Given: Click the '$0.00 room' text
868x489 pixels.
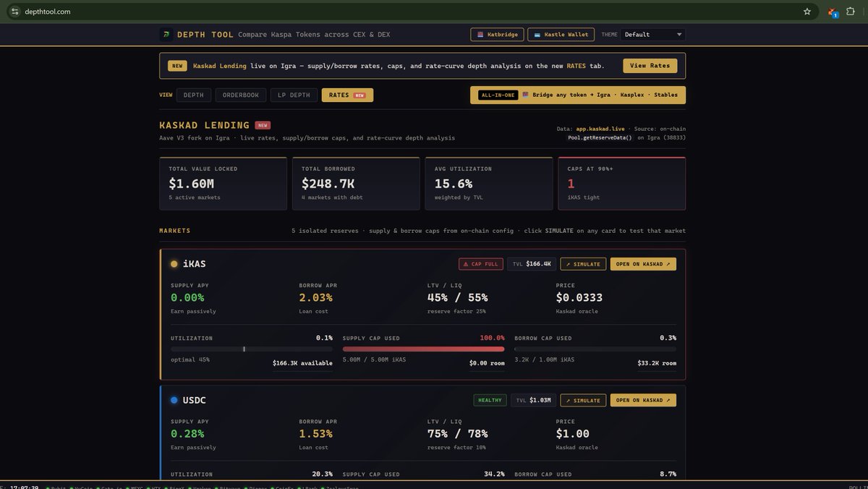Looking at the screenshot, I should pyautogui.click(x=487, y=363).
